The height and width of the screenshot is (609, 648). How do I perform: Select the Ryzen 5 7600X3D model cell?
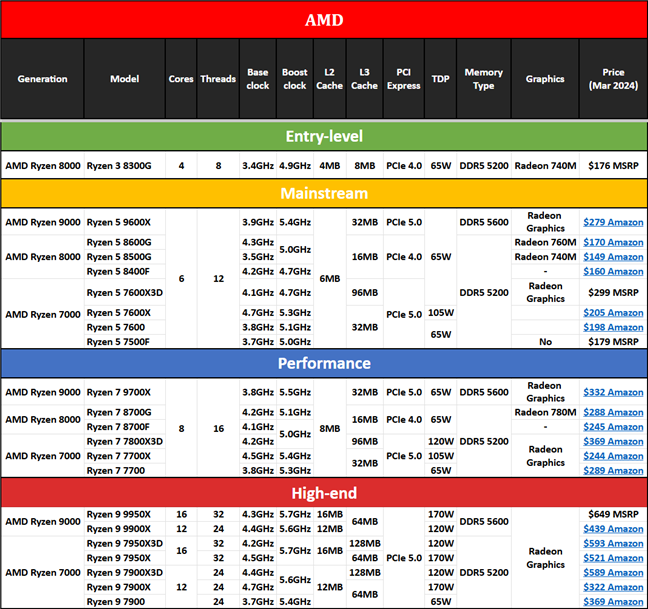124,293
